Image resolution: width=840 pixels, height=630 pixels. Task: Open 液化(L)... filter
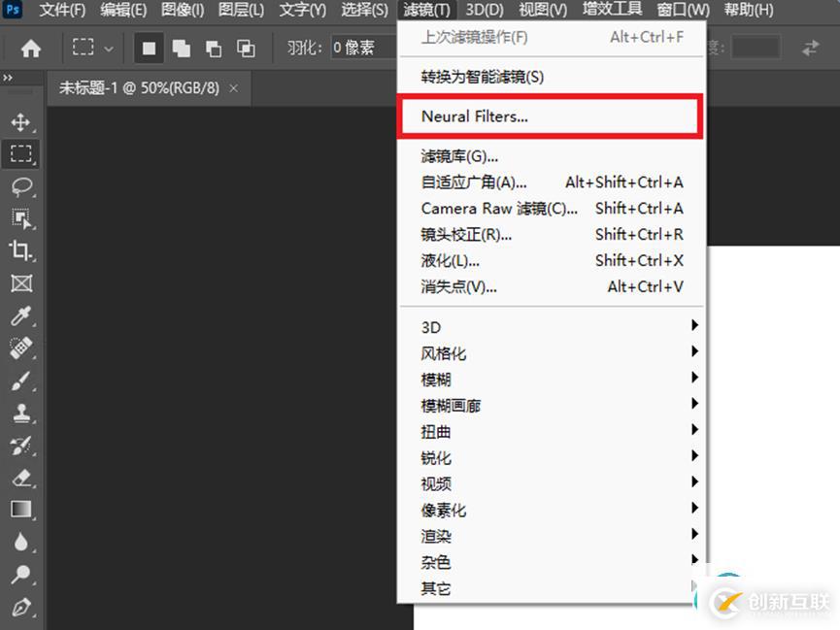tap(552, 260)
